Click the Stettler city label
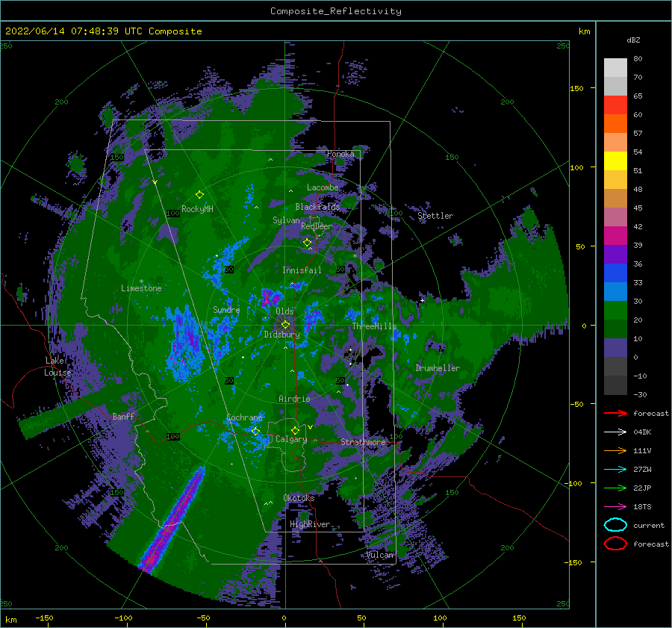The height and width of the screenshot is (628, 672). point(435,216)
